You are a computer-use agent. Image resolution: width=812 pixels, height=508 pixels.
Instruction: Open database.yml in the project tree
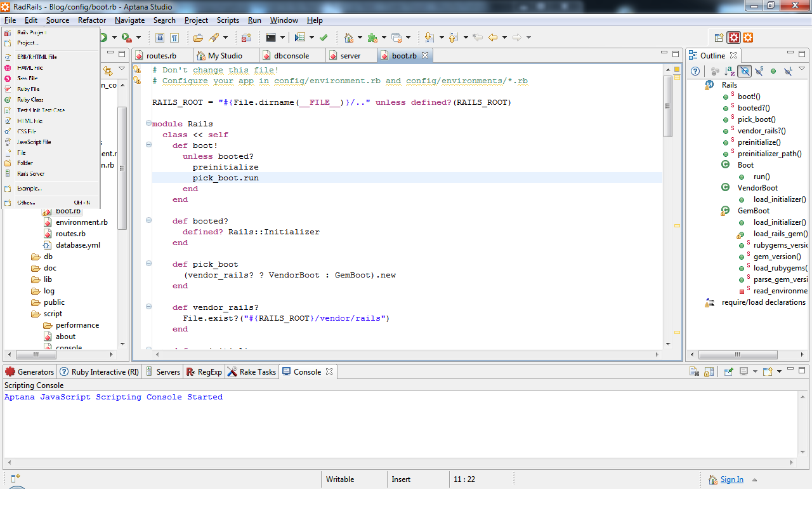coord(77,245)
